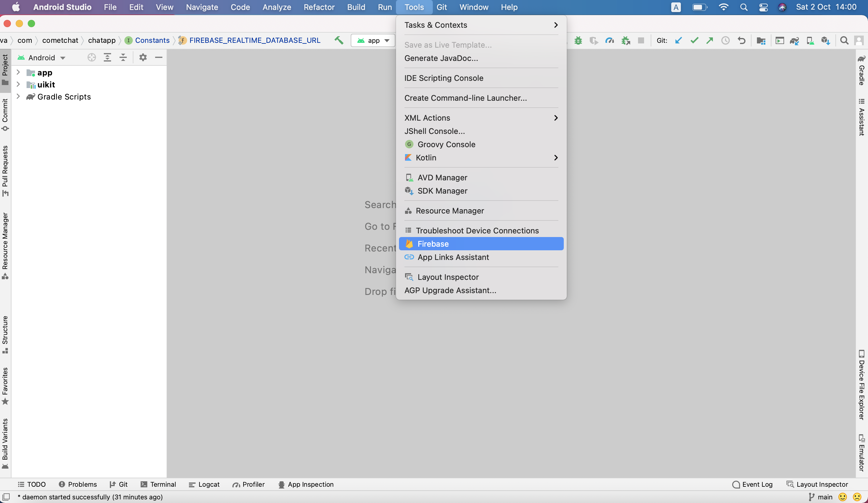Viewport: 868px width, 503px height.
Task: Click the Constants breadcrumb
Action: [147, 40]
